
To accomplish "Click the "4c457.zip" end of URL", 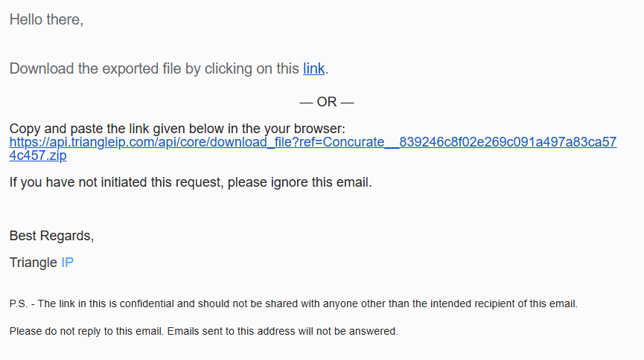I will 38,155.
